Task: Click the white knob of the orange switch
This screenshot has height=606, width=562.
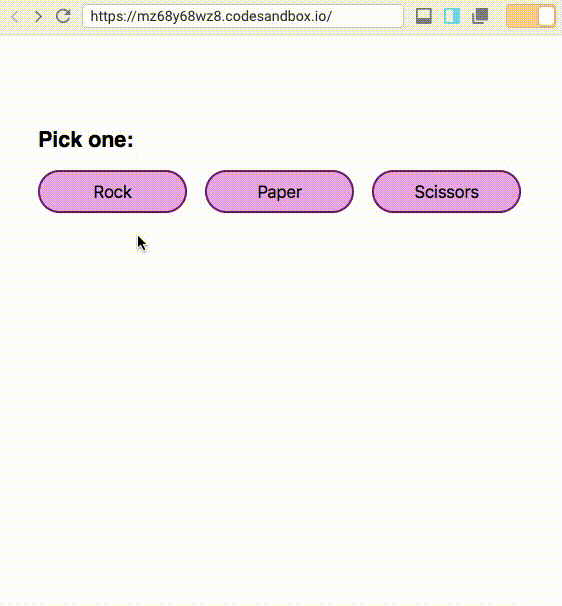Action: tap(547, 16)
